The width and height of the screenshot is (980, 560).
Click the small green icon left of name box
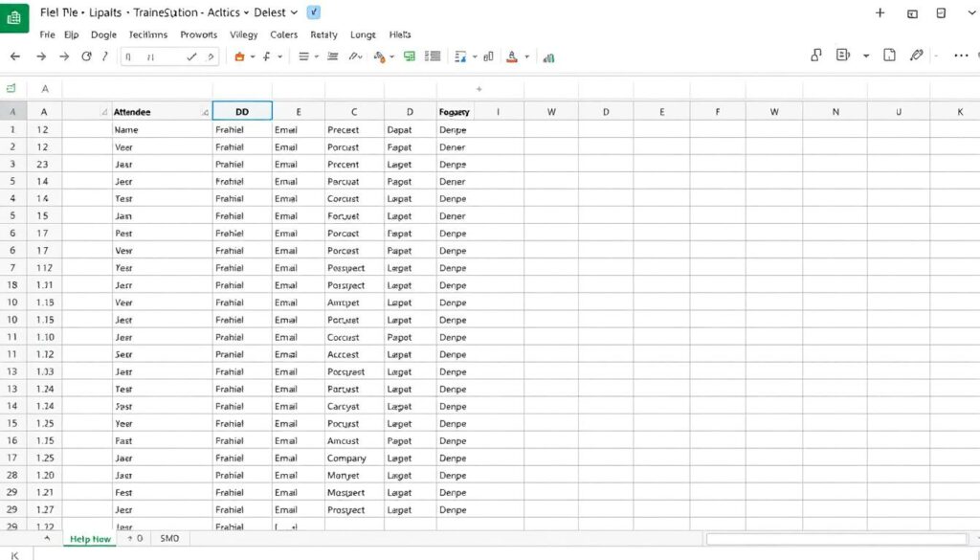click(11, 88)
